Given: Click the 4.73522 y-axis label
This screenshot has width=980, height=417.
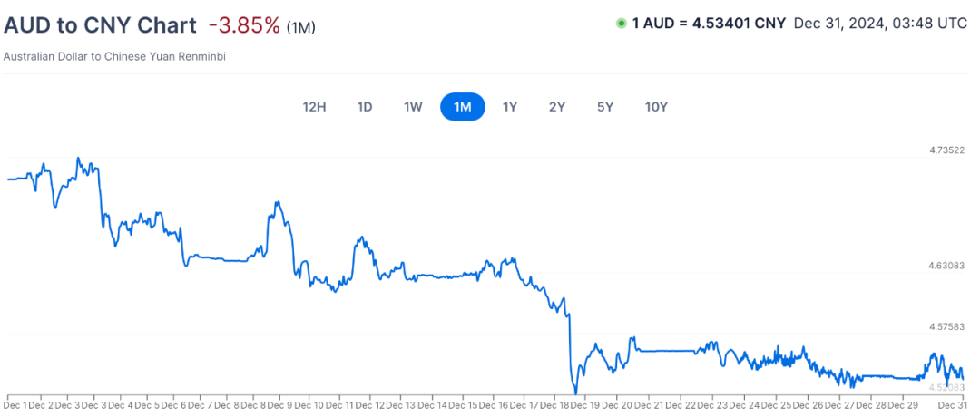Looking at the screenshot, I should pos(946,150).
